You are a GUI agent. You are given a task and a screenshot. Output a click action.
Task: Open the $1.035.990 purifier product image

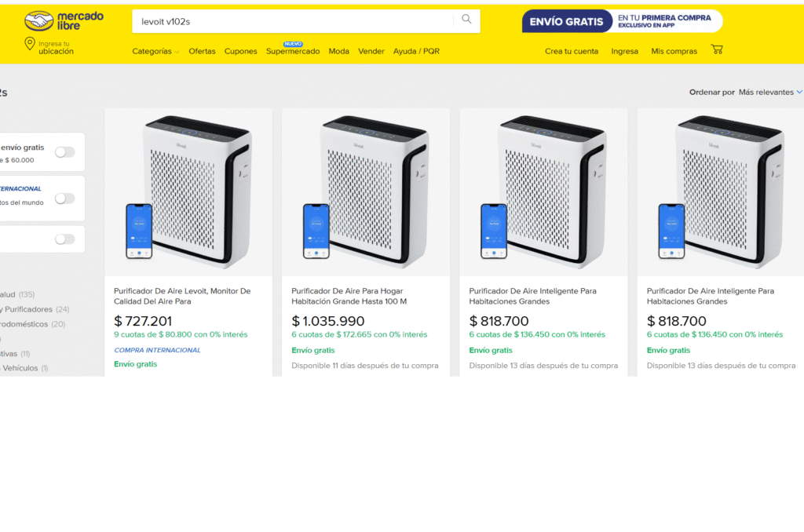click(x=366, y=191)
